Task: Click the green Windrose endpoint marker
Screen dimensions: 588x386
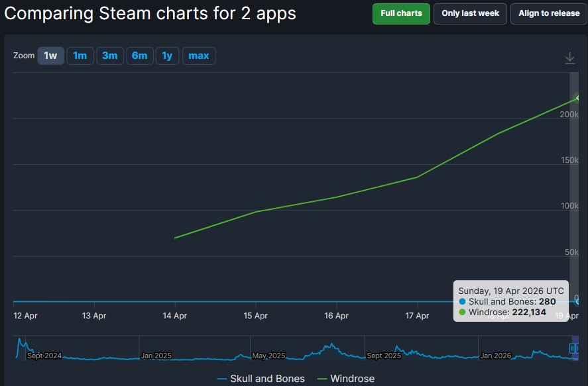Action: [578, 98]
